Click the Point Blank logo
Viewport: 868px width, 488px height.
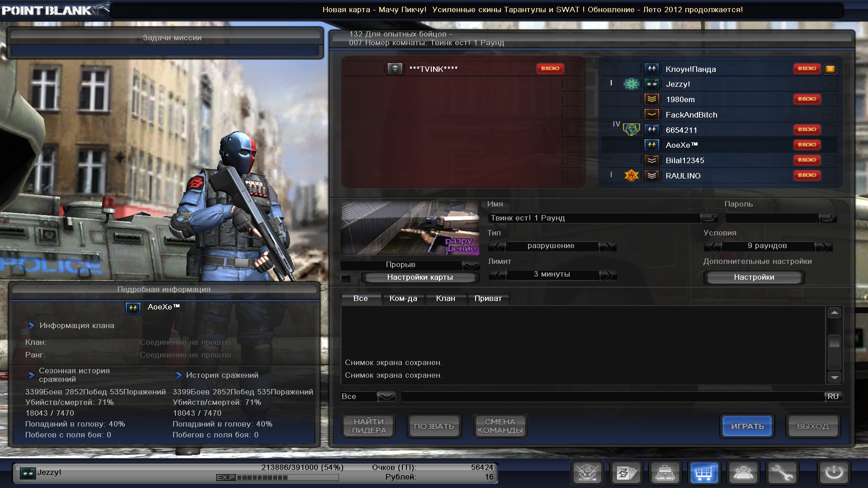(55, 9)
